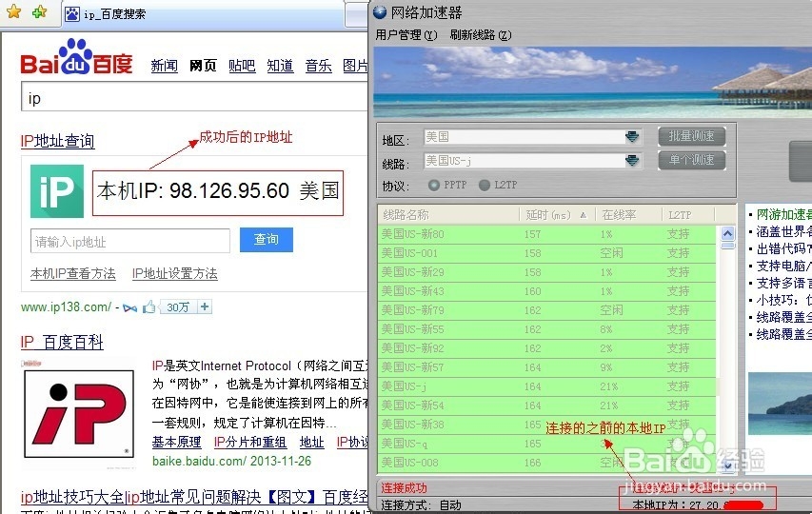The width and height of the screenshot is (812, 514).
Task: Sort by 延时(ms) column header
Action: pos(557,215)
